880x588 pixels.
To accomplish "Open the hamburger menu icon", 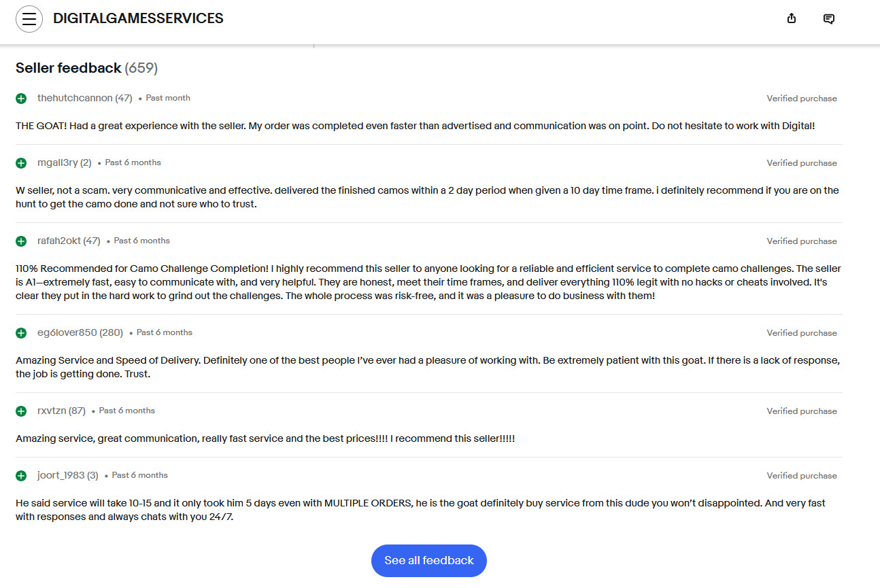I will 29,19.
